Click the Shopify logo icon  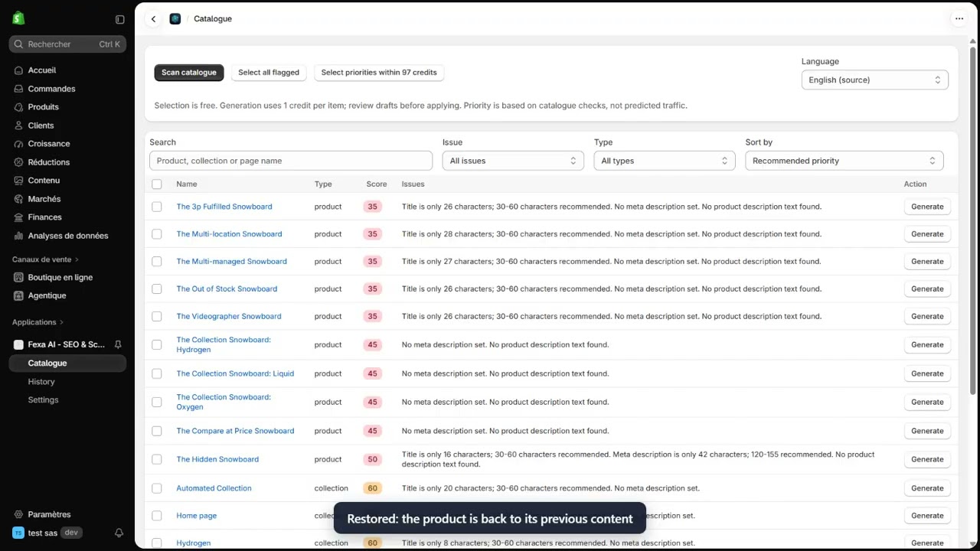tap(18, 18)
